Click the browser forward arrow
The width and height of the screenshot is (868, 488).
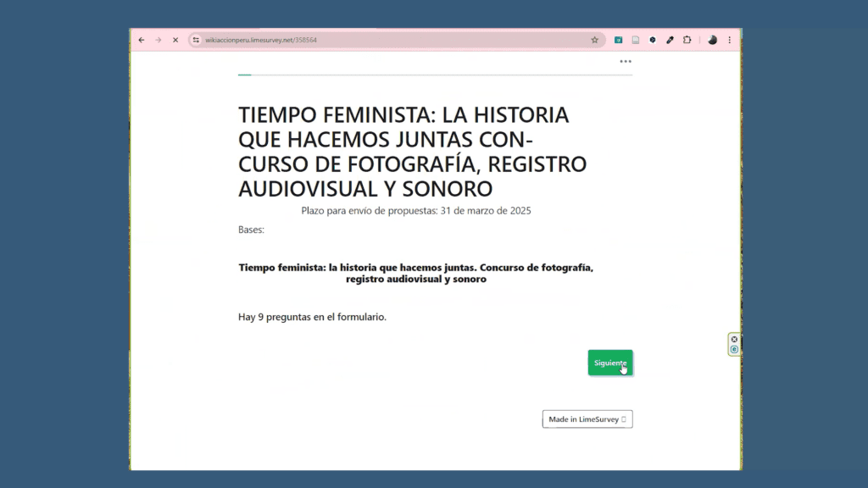pos(159,40)
